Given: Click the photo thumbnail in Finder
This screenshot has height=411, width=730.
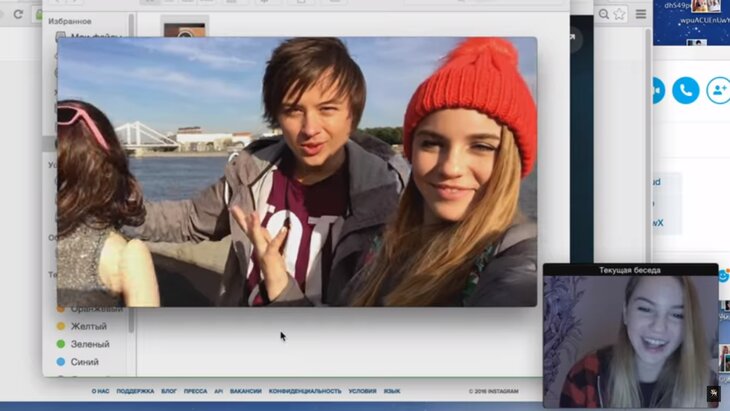Looking at the screenshot, I should pos(184,30).
